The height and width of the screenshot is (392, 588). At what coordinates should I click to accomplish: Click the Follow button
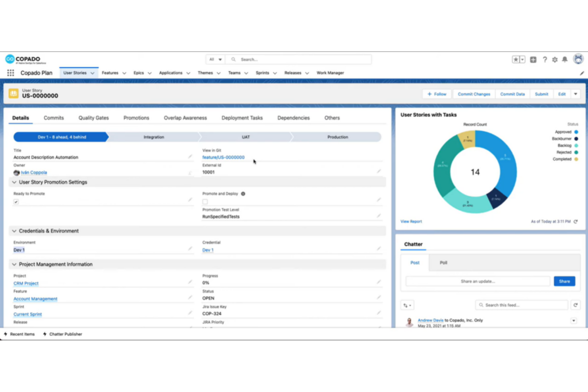(437, 94)
